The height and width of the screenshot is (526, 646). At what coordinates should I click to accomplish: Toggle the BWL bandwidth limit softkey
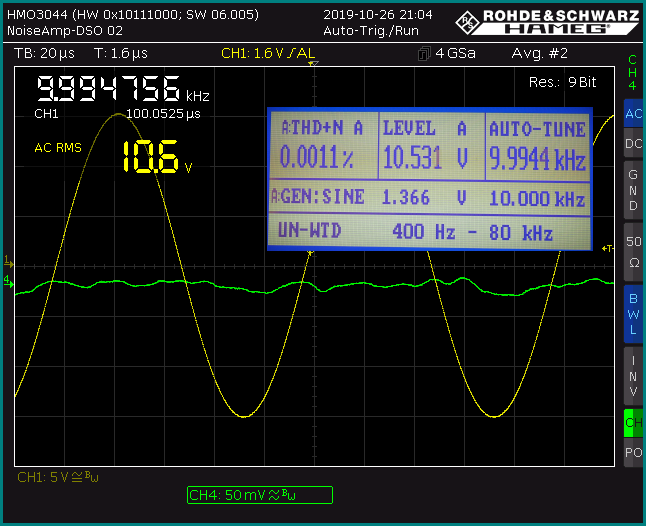[633, 314]
